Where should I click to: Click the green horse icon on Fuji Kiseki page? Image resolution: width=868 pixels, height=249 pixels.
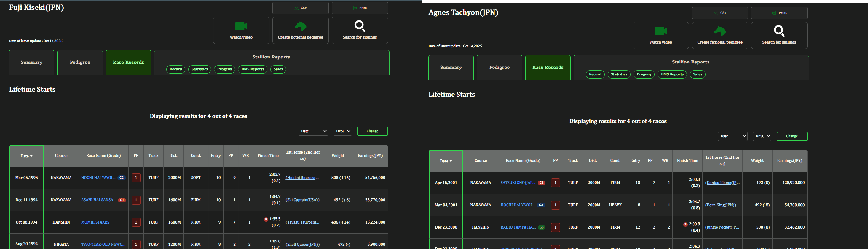tap(301, 26)
